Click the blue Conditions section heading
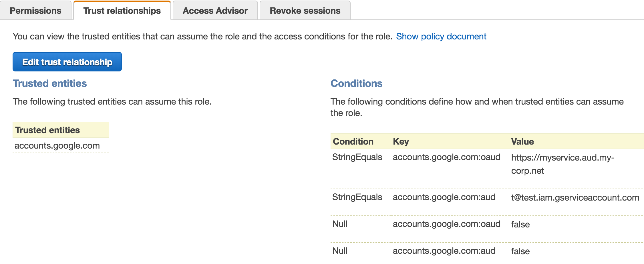 coord(356,83)
